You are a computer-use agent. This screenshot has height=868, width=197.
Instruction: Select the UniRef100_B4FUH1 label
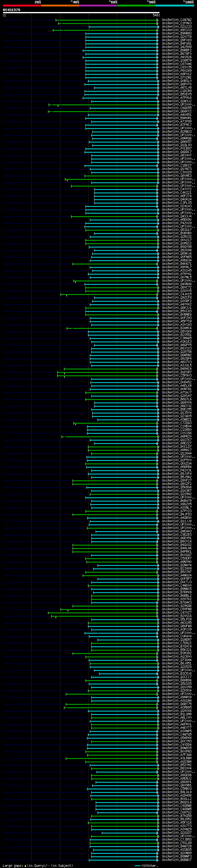pyautogui.click(x=176, y=43)
